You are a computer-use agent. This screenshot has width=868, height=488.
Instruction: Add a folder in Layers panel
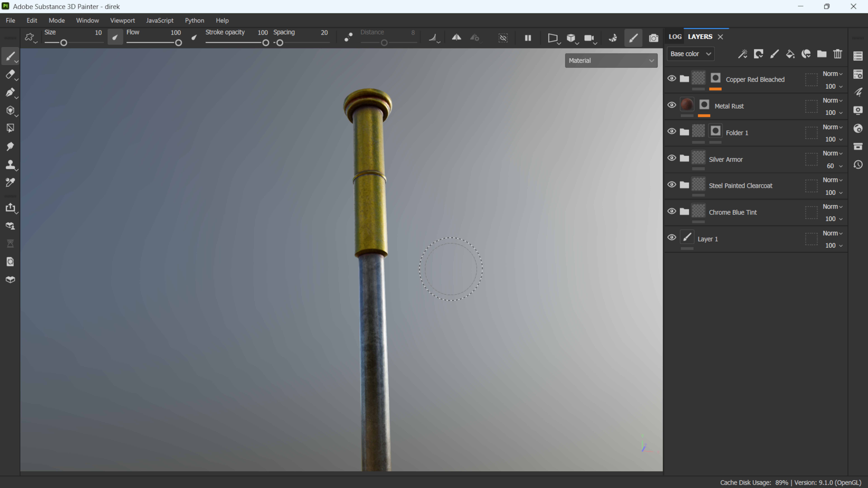point(822,54)
